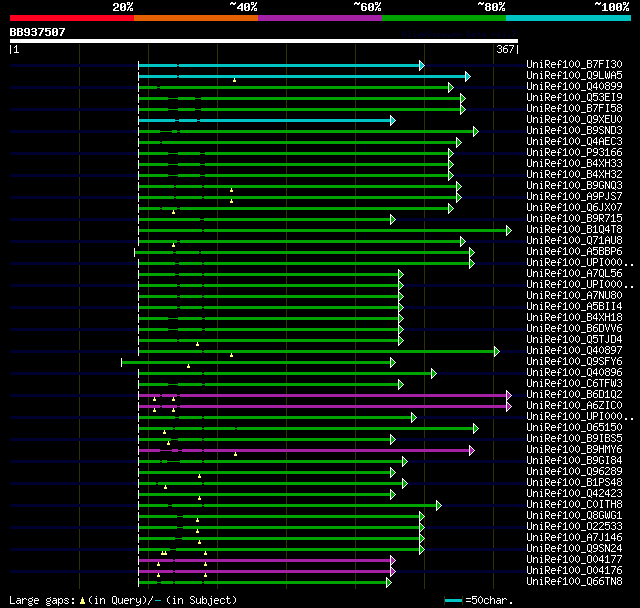Select the UniRef100_B1PS48 label

pyautogui.click(x=574, y=483)
